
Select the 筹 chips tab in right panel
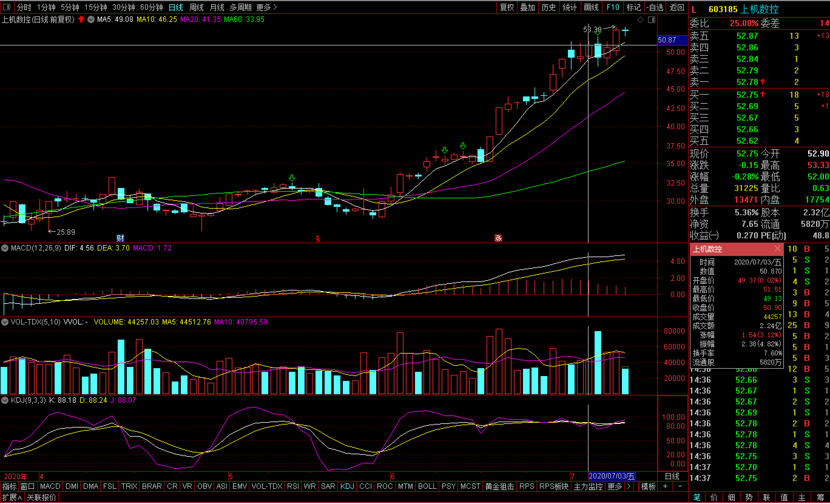(820, 497)
